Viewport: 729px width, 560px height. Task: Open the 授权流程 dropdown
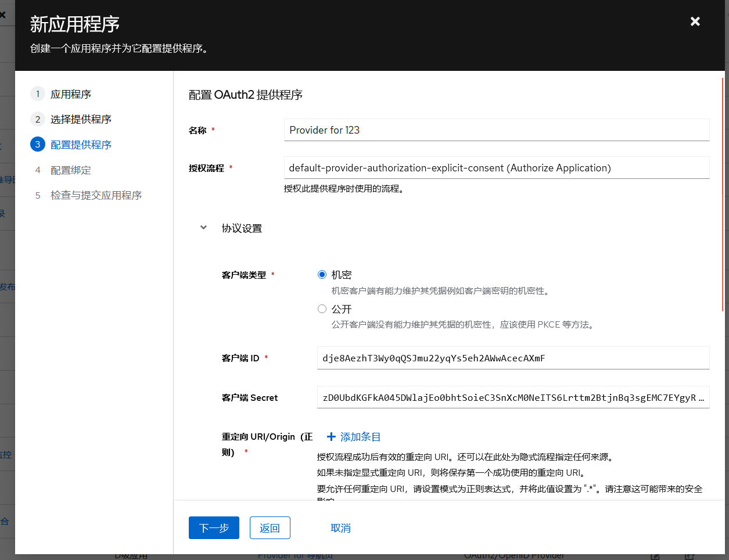coord(496,168)
